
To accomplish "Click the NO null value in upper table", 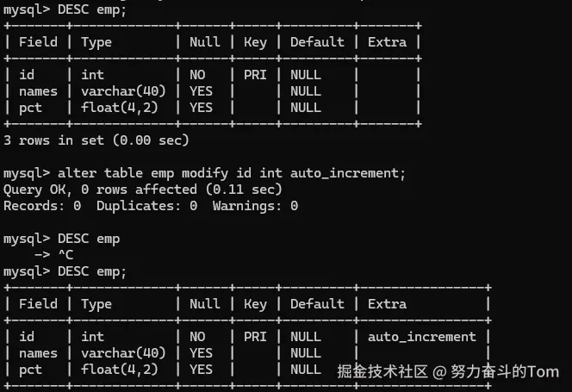I will 197,74.
